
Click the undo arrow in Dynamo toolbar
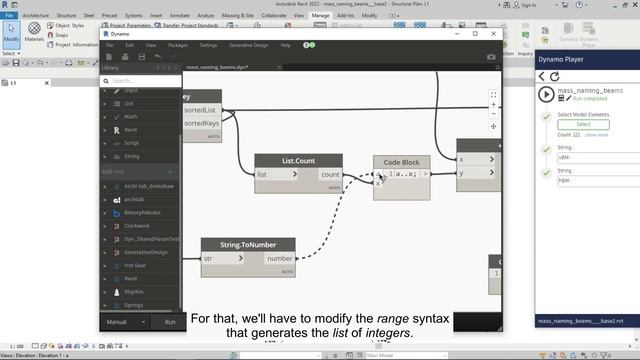pos(158,57)
